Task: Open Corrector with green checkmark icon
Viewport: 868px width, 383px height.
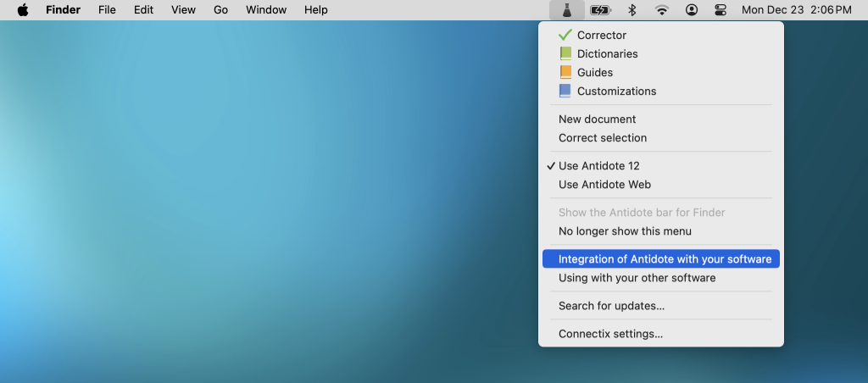Action: tap(601, 36)
